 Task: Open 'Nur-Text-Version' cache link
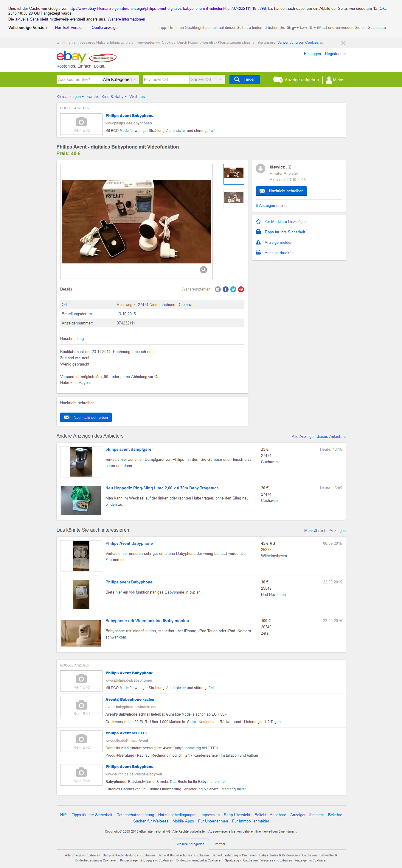pos(69,28)
